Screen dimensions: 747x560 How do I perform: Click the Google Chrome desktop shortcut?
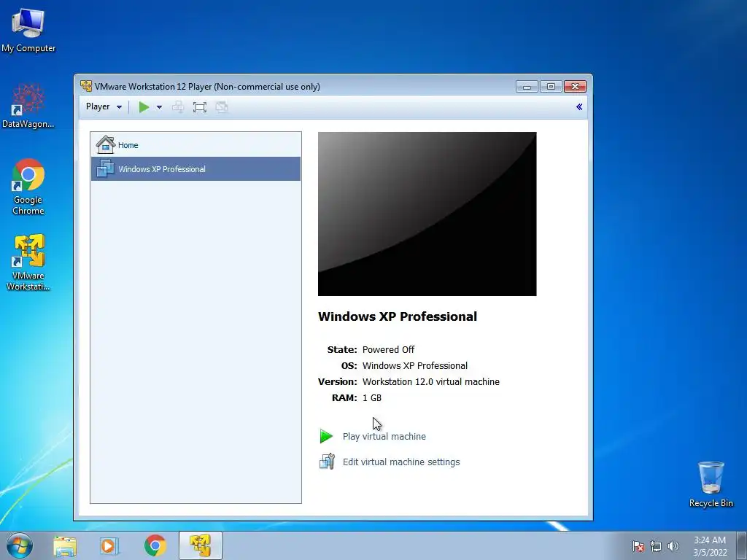[x=28, y=187]
